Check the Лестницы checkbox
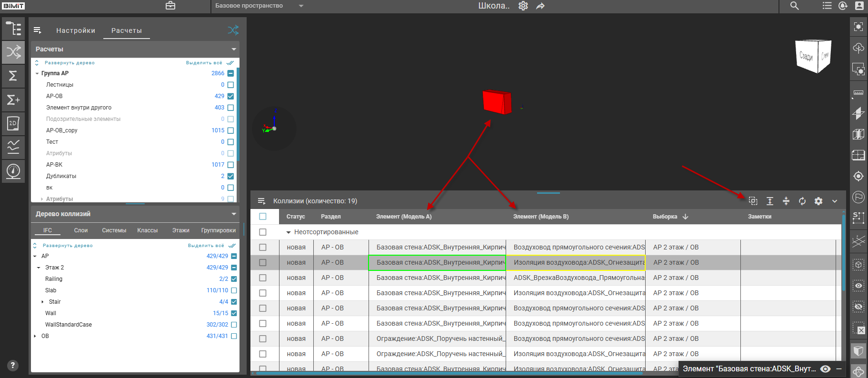This screenshot has width=868, height=378. 230,85
